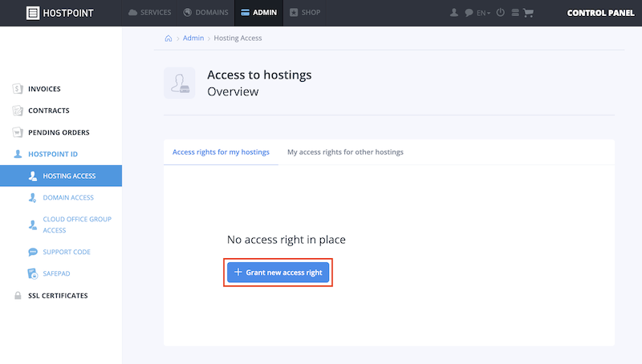
Task: Click the Hosting Access breadcrumb text
Action: [x=238, y=38]
